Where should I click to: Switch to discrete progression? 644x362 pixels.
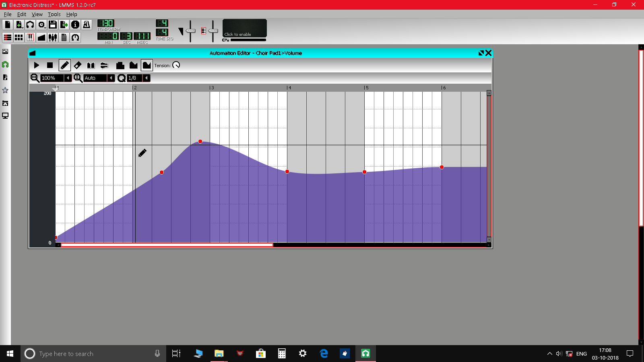click(x=120, y=65)
